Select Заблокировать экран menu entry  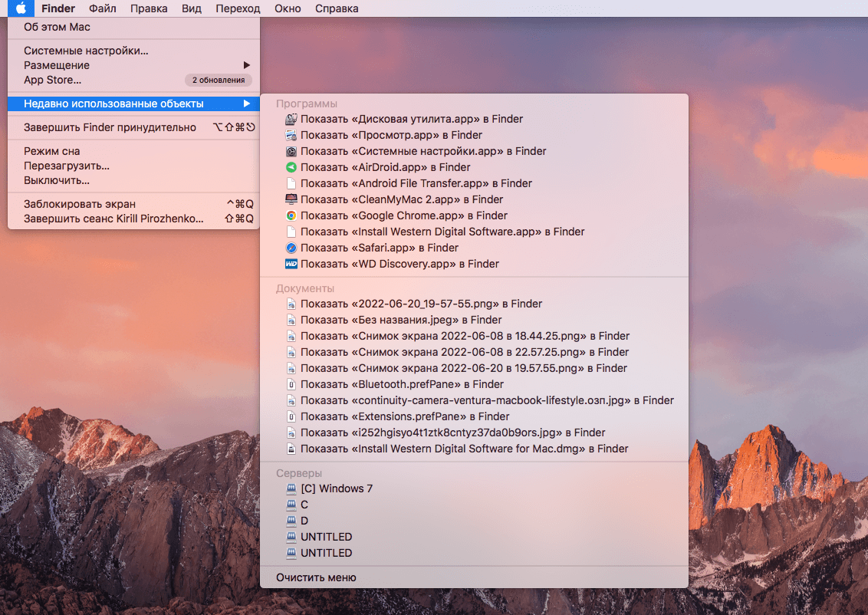(x=80, y=204)
